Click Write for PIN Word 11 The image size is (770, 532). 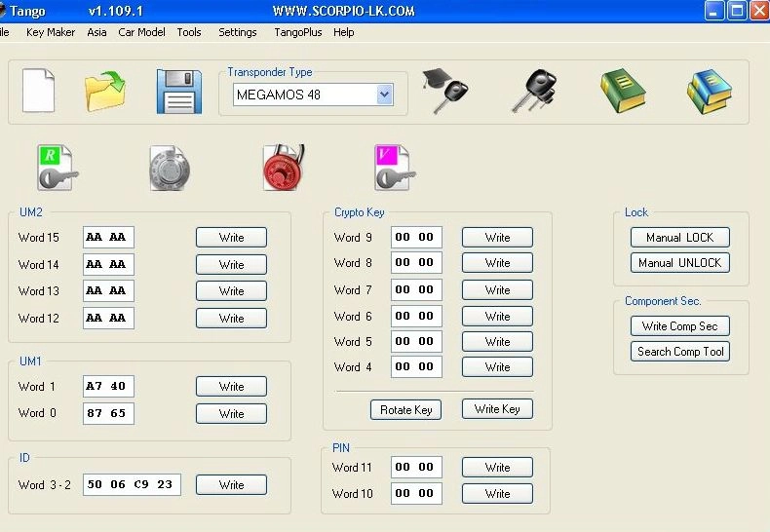(x=497, y=468)
